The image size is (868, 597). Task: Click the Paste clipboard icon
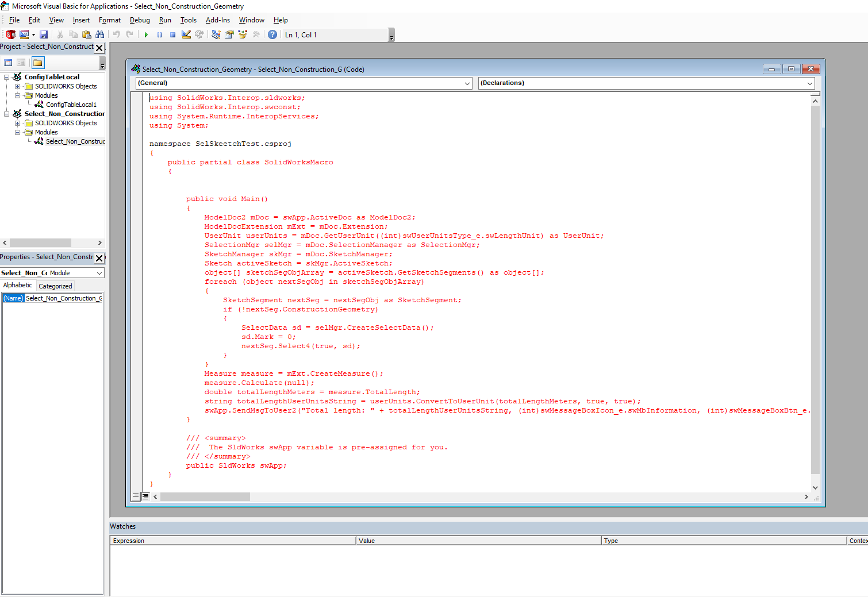click(86, 34)
